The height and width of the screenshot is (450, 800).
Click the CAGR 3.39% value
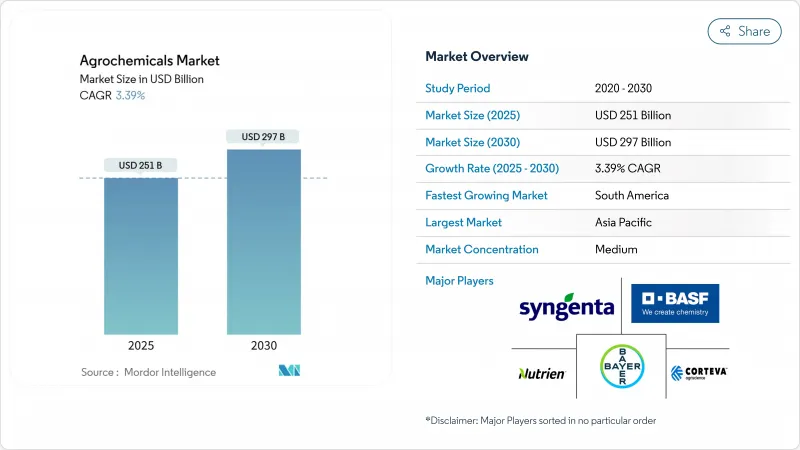coord(130,95)
